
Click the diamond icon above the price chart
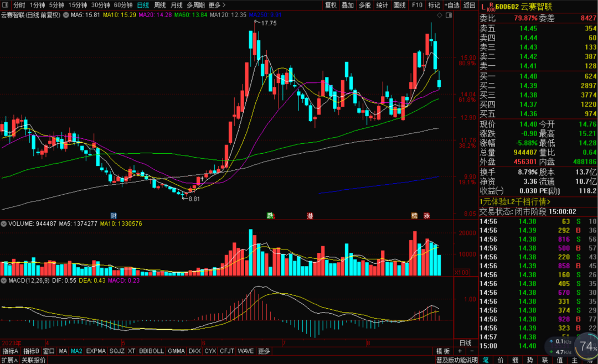pyautogui.click(x=439, y=15)
